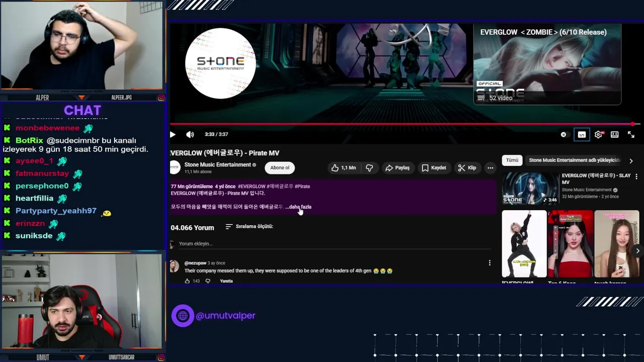Like the nezupaw comment
Image resolution: width=644 pixels, height=362 pixels.
[187, 281]
